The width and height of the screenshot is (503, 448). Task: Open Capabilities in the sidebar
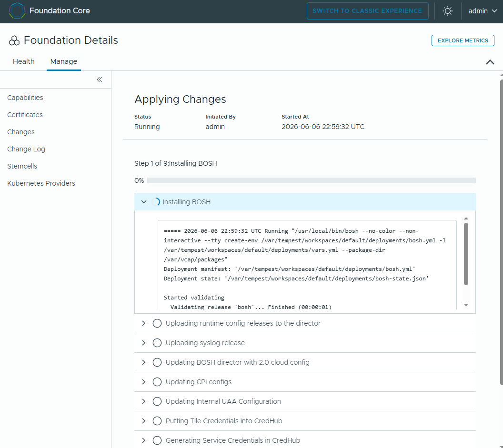point(25,98)
